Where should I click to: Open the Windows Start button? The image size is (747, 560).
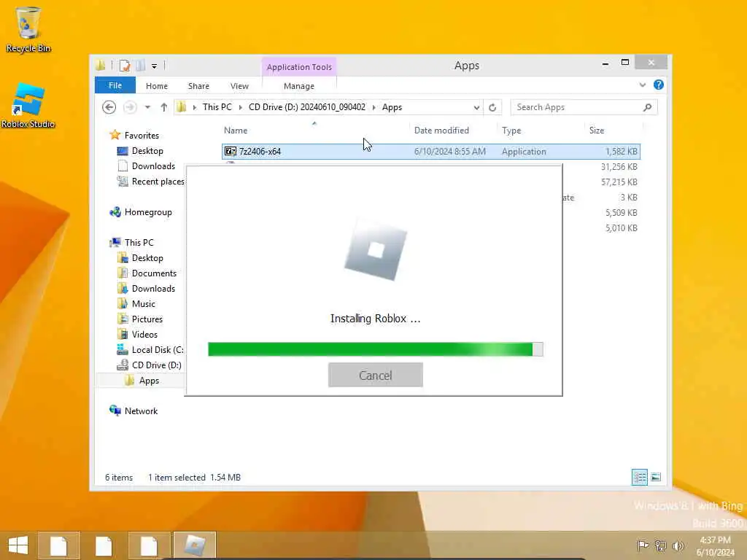tap(18, 545)
